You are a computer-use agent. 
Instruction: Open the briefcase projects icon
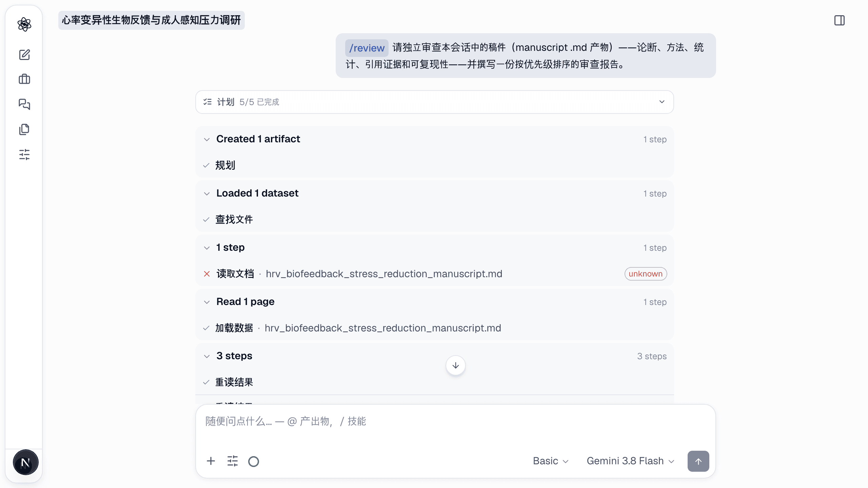(24, 79)
